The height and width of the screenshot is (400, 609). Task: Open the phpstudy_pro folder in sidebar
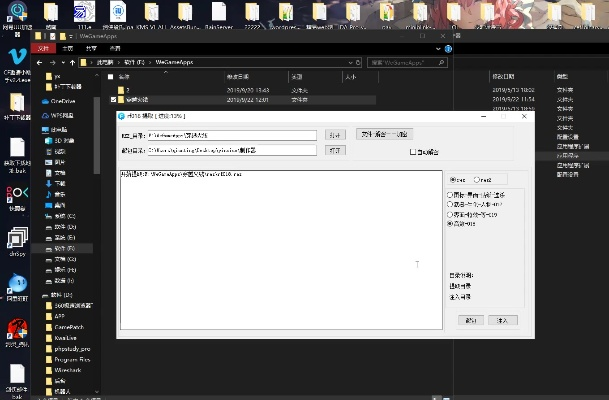click(x=73, y=350)
